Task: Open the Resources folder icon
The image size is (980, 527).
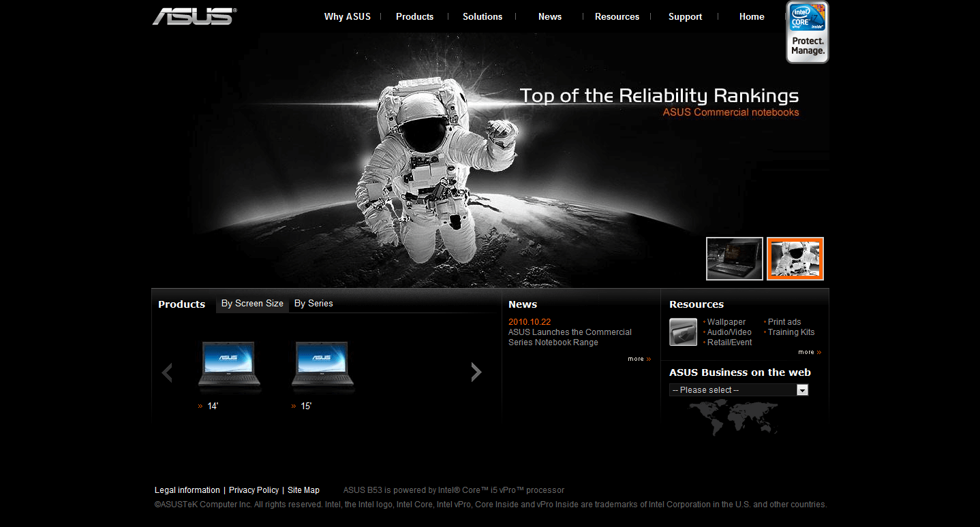Action: pyautogui.click(x=683, y=332)
